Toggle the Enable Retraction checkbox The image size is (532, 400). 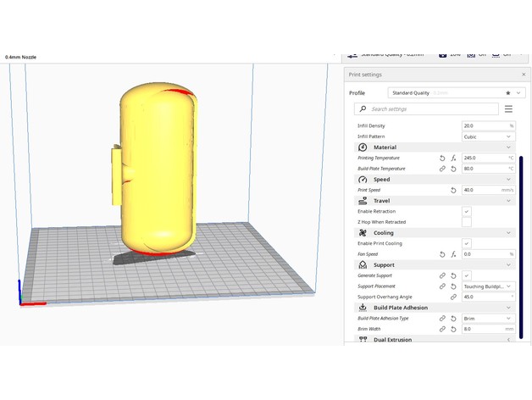(467, 211)
